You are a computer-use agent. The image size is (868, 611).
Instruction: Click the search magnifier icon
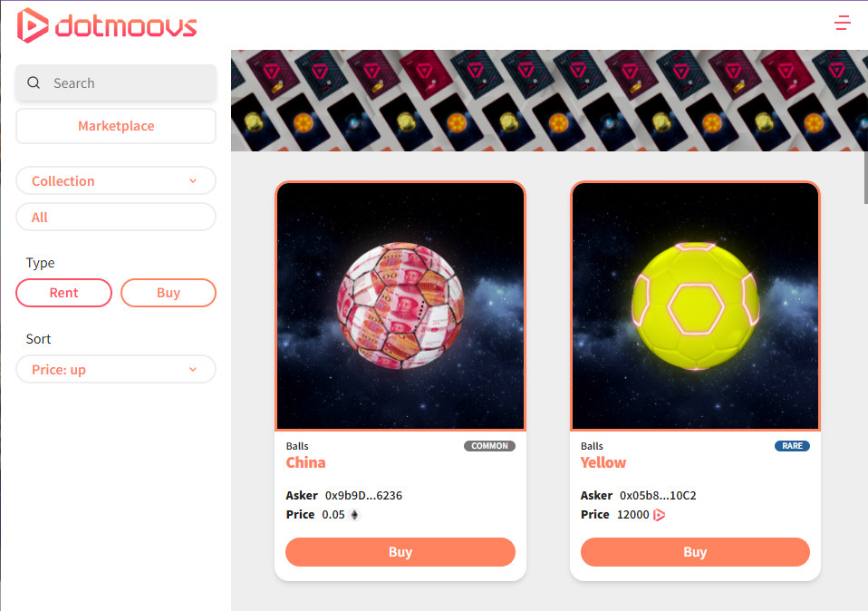34,83
